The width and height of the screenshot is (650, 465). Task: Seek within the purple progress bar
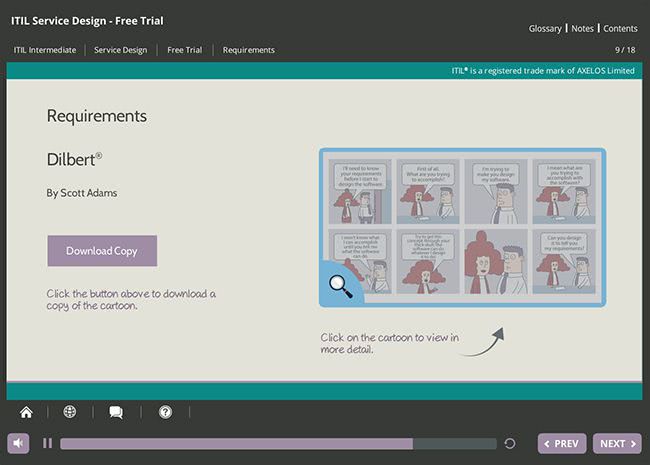278,444
